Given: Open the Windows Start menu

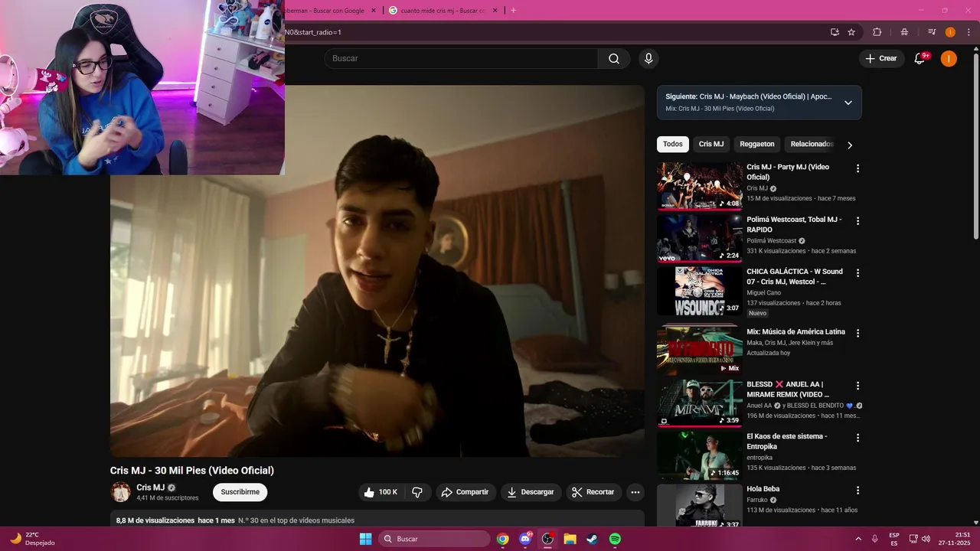Looking at the screenshot, I should [x=365, y=539].
